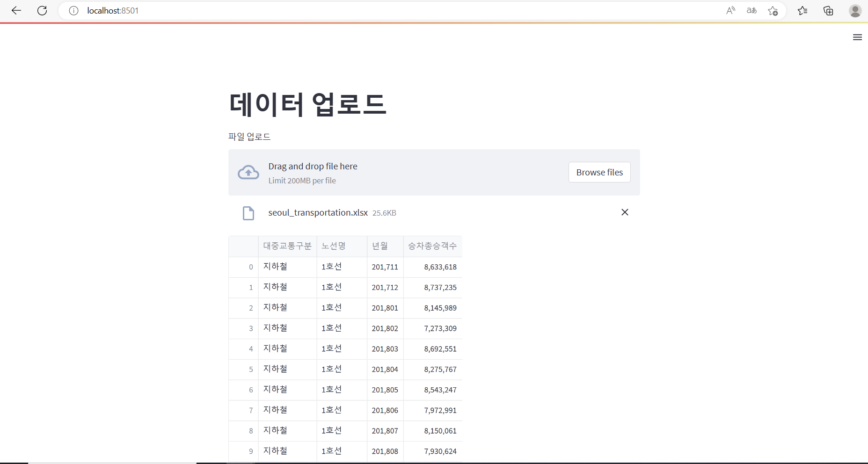Screen dimensions: 868x464
Task: Sort by the 승차총승객수 column header
Action: pyautogui.click(x=433, y=246)
